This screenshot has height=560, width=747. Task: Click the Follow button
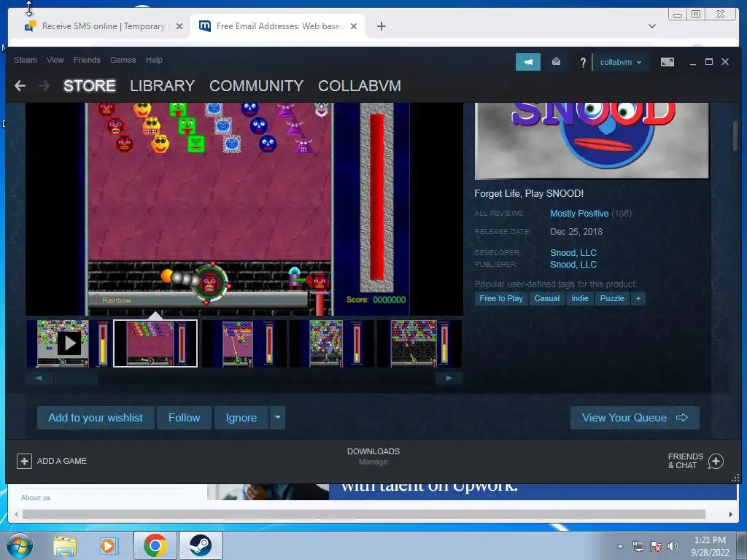[184, 418]
